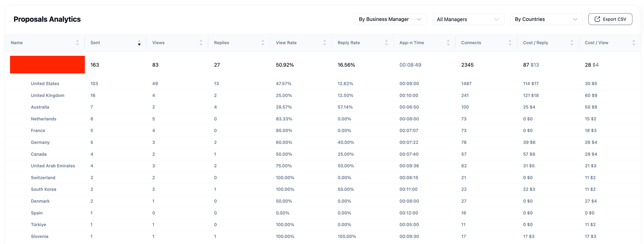Click the View Rate sort icon
The width and height of the screenshot is (644, 244).
pyautogui.click(x=325, y=43)
